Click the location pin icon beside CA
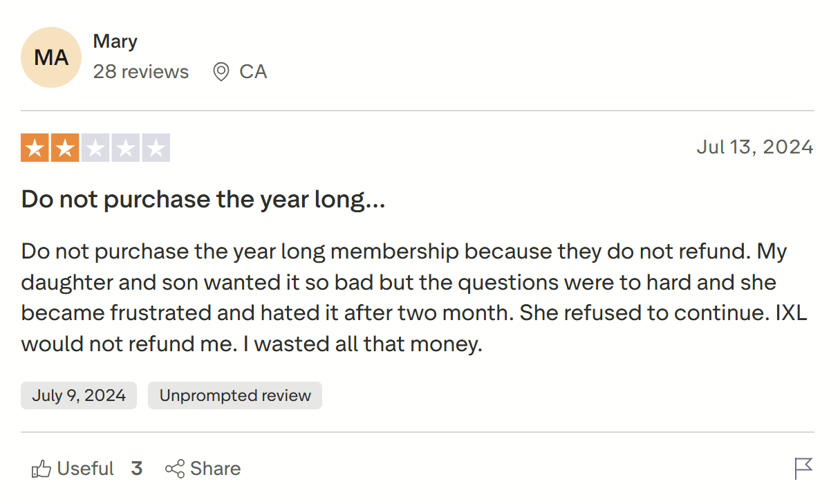Screen dimensions: 840x504 [219, 71]
